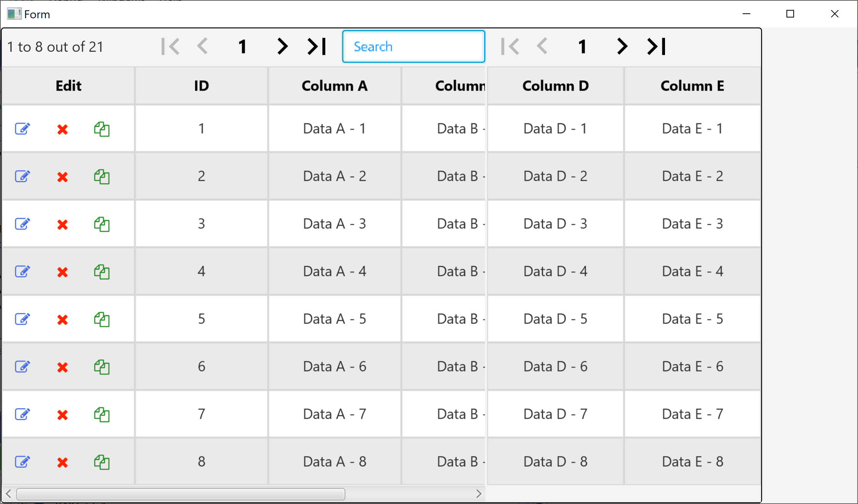Go to next page in right pager

pyautogui.click(x=622, y=46)
